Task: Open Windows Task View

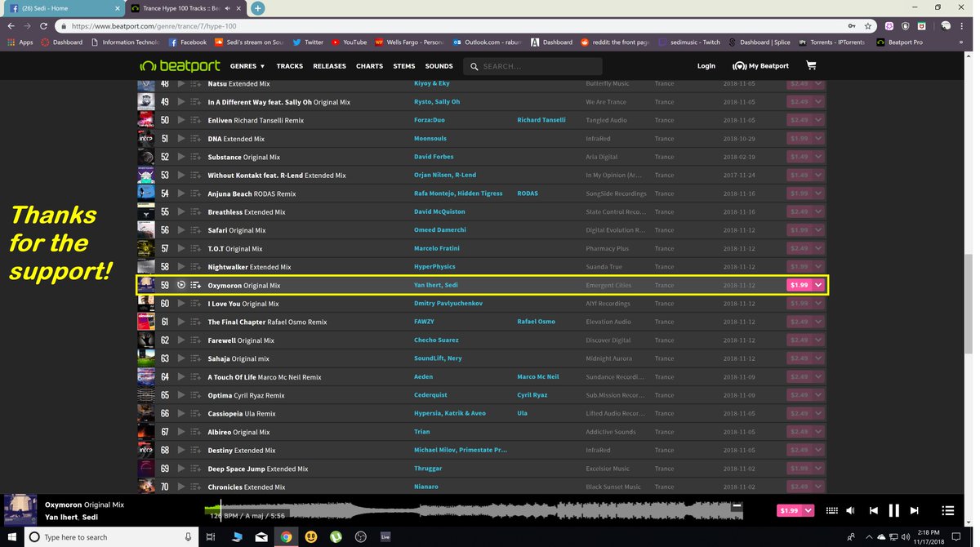Action: (210, 537)
